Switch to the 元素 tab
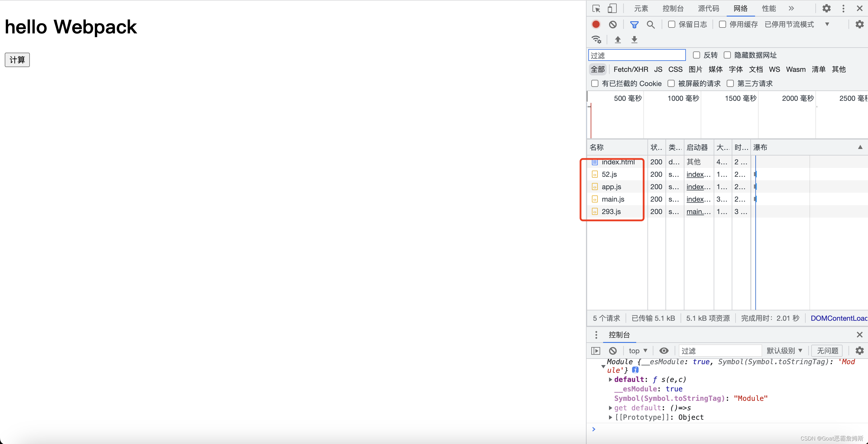The width and height of the screenshot is (868, 444). (641, 8)
